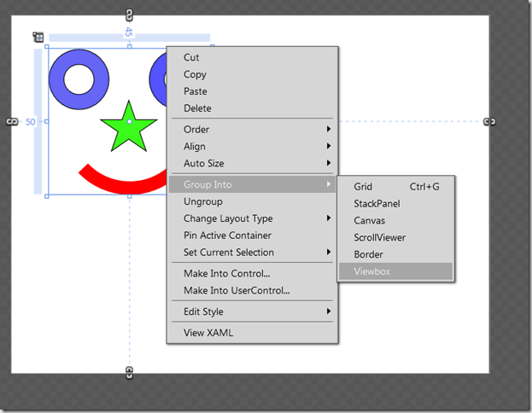Image resolution: width=532 pixels, height=413 pixels.
Task: Group into Grid
Action: (x=395, y=187)
